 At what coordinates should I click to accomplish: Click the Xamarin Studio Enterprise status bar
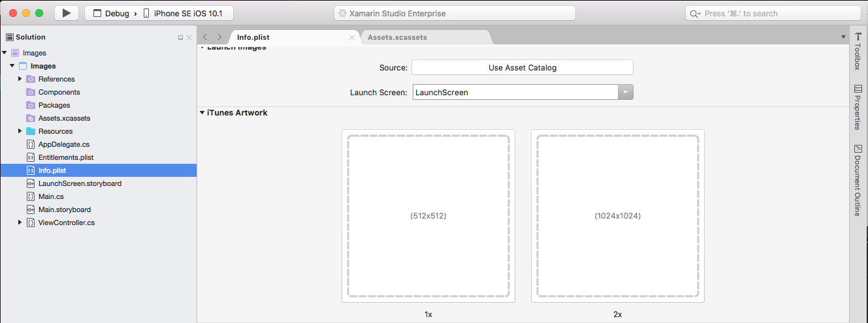point(455,13)
